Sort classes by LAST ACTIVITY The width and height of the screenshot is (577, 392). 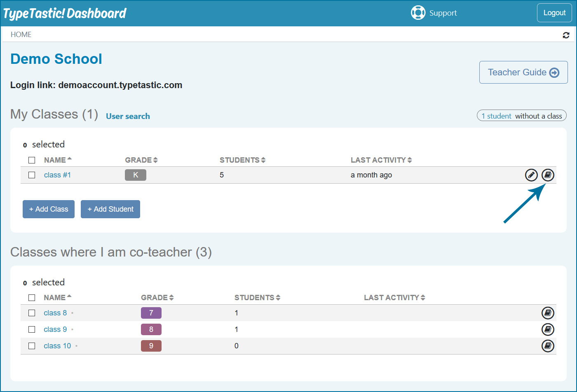pos(410,160)
